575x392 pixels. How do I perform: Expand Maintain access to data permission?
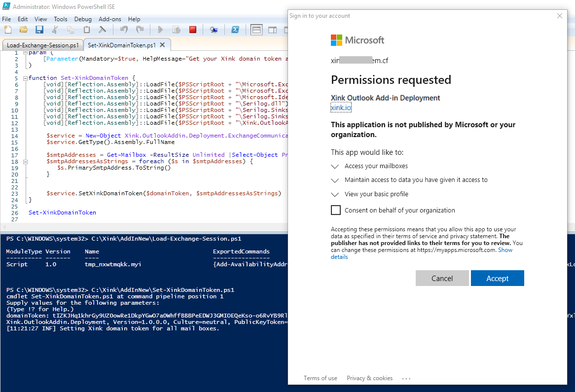(x=335, y=180)
